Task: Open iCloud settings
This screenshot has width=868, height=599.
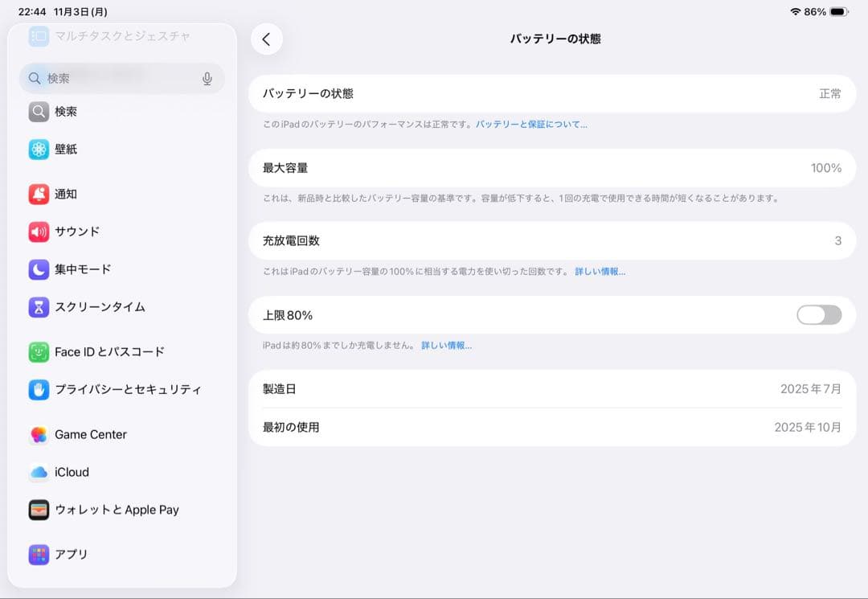Action: click(72, 472)
